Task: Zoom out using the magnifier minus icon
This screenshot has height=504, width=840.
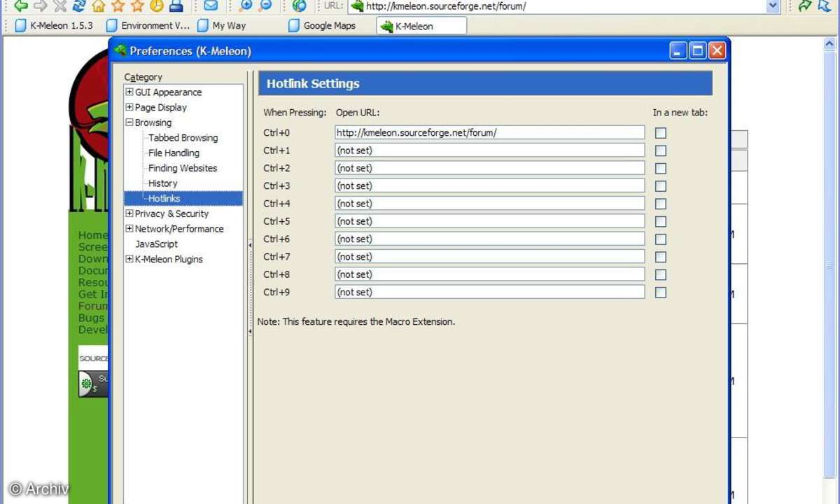Action: click(x=265, y=6)
